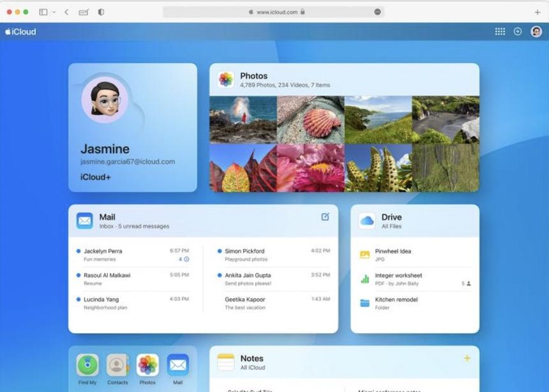Open the Notes plus dropdown
This screenshot has height=392, width=549.
point(467,358)
